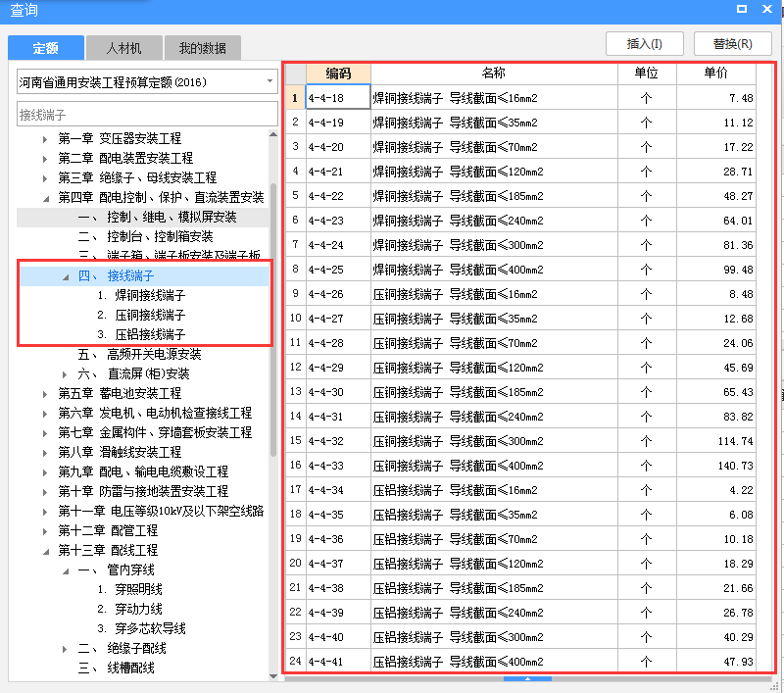784x693 pixels.
Task: Click tree scrollbar up arrow
Action: [273, 134]
